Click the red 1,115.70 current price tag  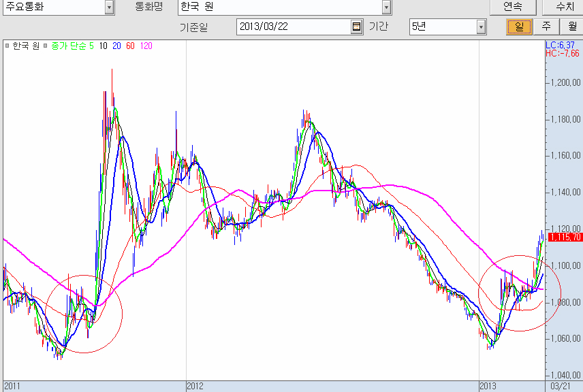click(564, 238)
